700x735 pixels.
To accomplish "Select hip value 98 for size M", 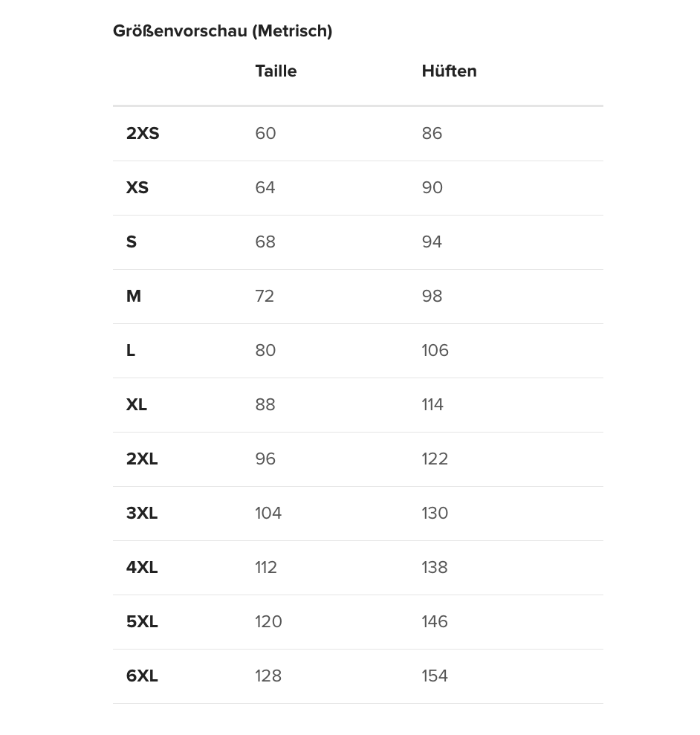I will (x=432, y=297).
